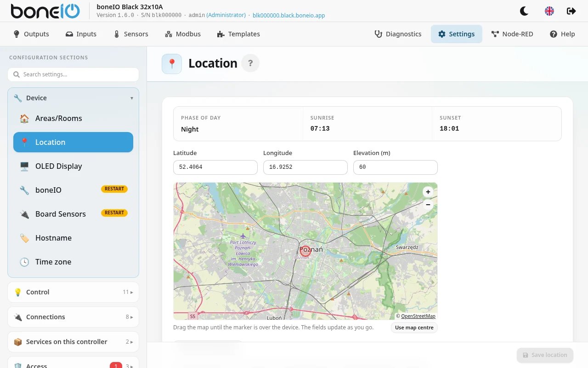Launch Node-RED from the navigation
This screenshot has height=368, width=588.
pos(512,34)
